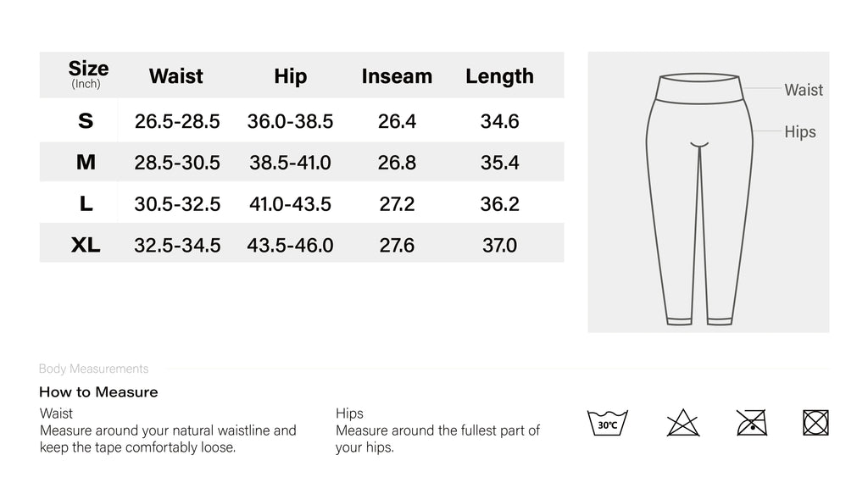
Task: Select the Waist column header
Action: click(x=176, y=76)
